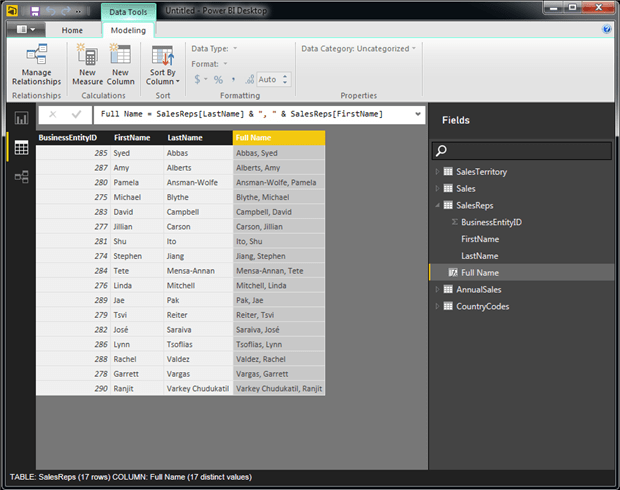Select LastName field in Fields

(479, 256)
